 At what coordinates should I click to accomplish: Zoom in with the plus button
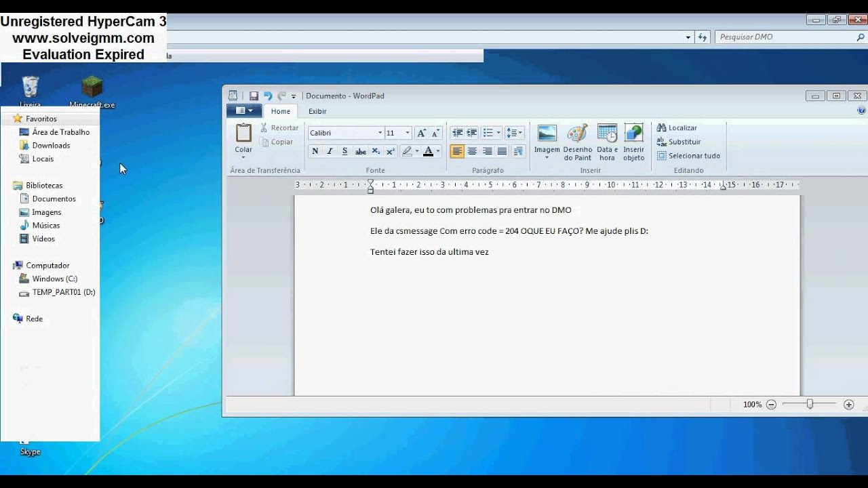click(848, 405)
